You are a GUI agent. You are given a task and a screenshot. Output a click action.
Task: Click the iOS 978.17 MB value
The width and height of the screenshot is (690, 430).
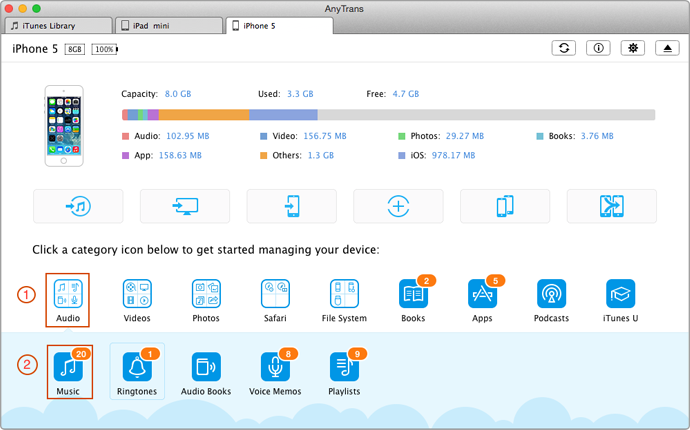click(x=453, y=155)
